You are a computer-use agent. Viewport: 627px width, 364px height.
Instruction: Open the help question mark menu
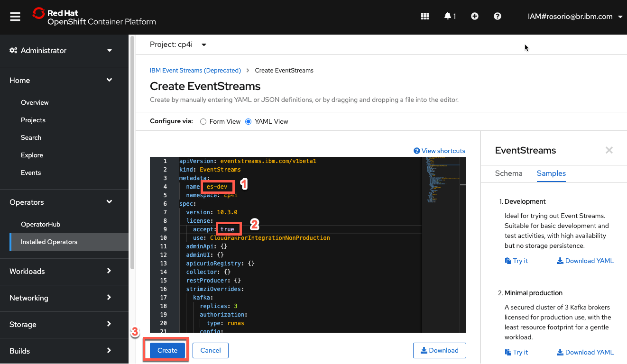point(498,16)
